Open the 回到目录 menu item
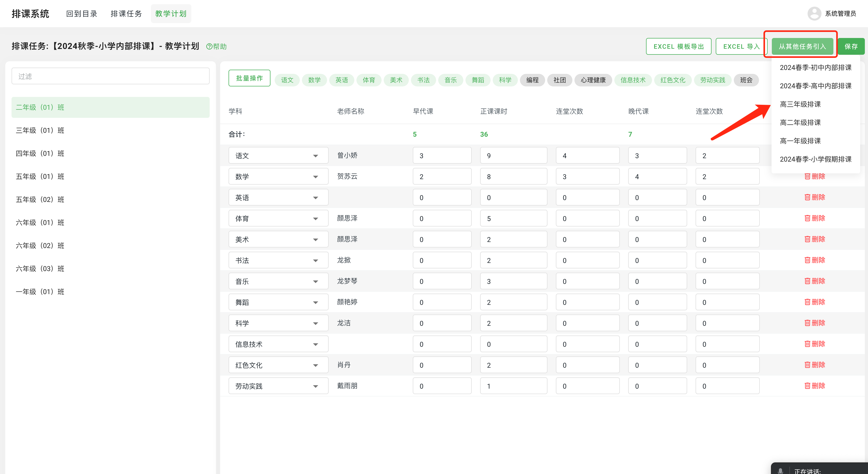Screen dimensions: 868x474 pyautogui.click(x=81, y=13)
